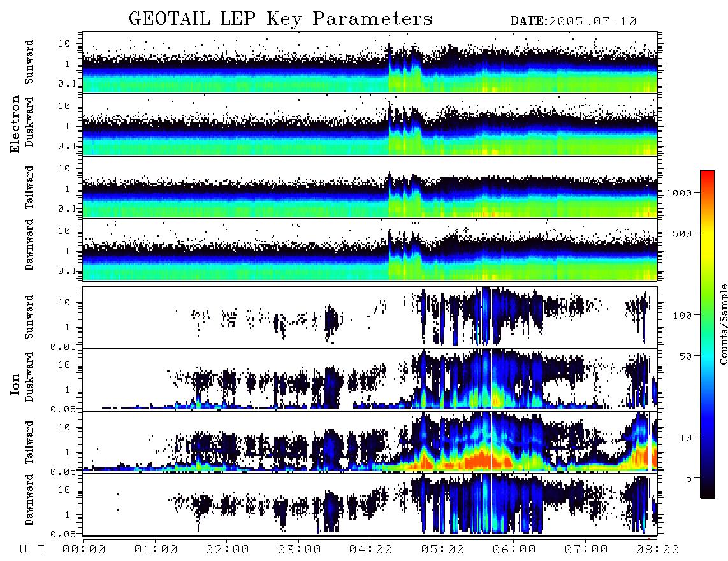This screenshot has height=561, width=728.
Task: Click the Electron "Dawnward" panel label
Action: point(29,245)
